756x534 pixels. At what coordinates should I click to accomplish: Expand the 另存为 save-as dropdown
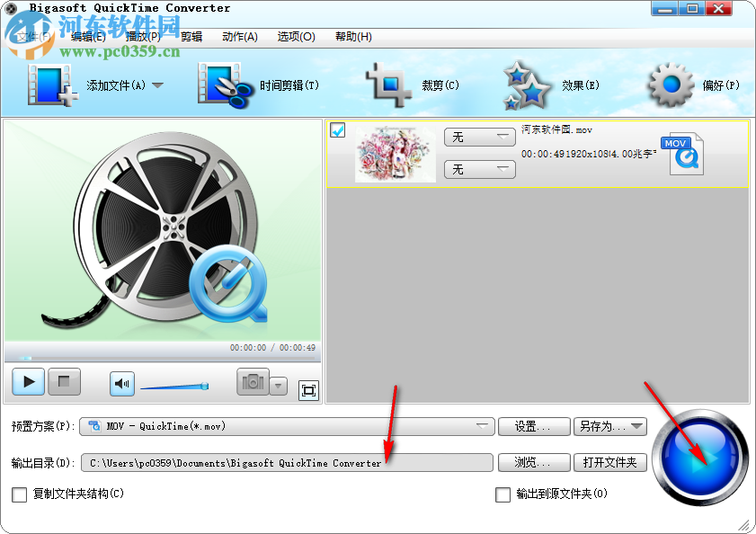click(x=637, y=426)
